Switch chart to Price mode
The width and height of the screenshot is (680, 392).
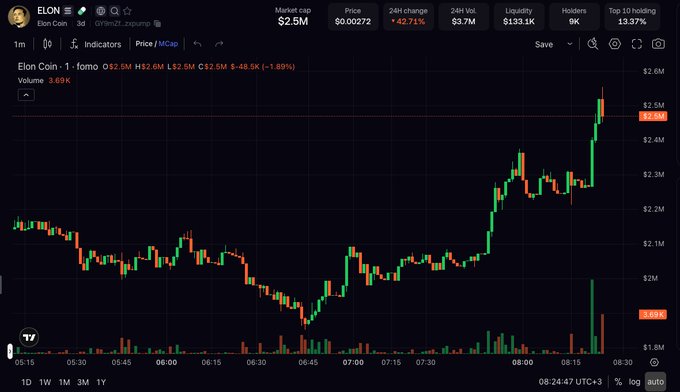point(144,44)
